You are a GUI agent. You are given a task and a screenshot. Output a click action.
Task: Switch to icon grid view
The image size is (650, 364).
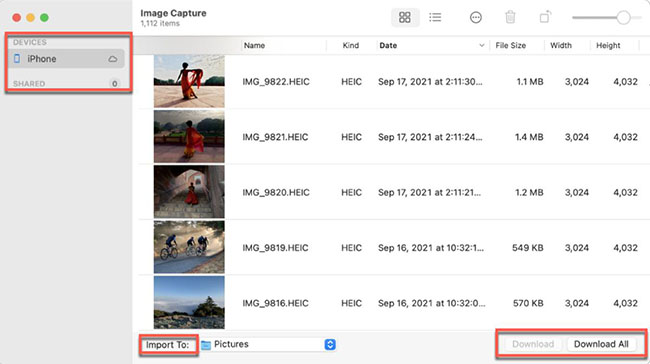coord(405,17)
